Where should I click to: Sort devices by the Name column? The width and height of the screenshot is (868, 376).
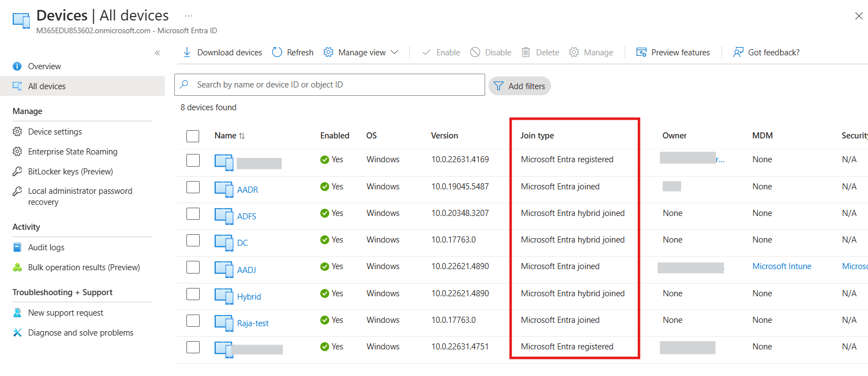230,136
